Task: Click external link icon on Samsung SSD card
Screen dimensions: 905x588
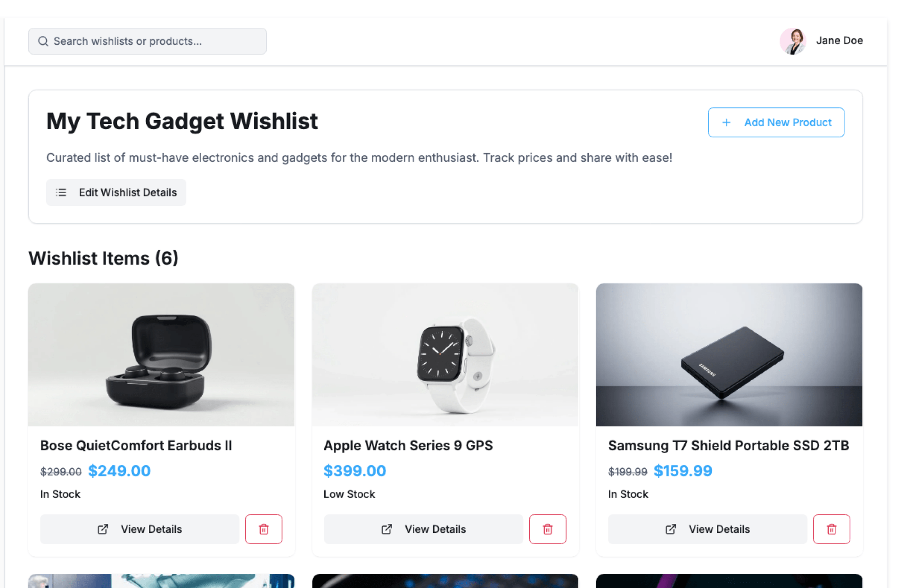Action: click(671, 529)
